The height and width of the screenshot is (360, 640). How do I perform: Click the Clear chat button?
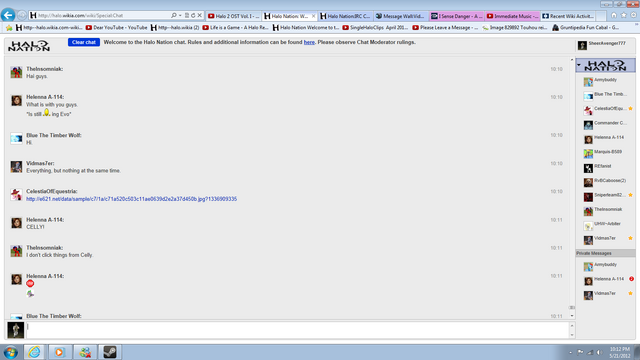(x=84, y=42)
